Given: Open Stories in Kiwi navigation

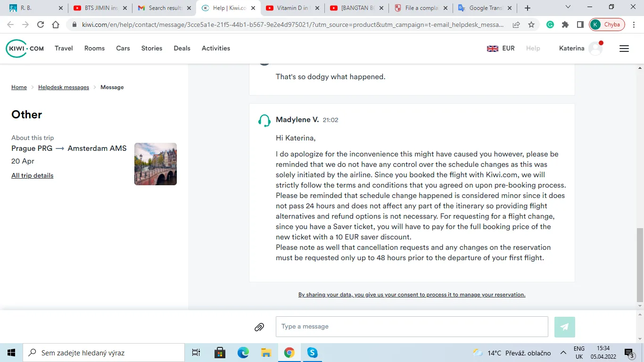Looking at the screenshot, I should coord(152,49).
